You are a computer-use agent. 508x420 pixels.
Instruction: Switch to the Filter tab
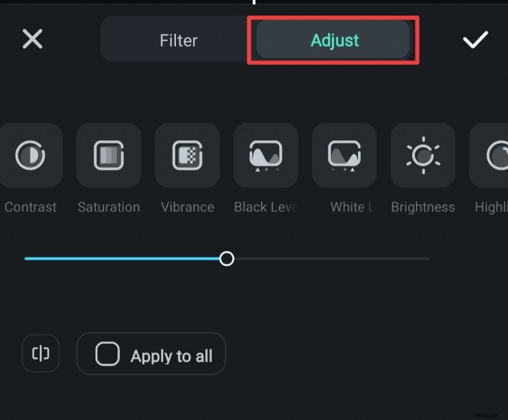[x=178, y=40]
